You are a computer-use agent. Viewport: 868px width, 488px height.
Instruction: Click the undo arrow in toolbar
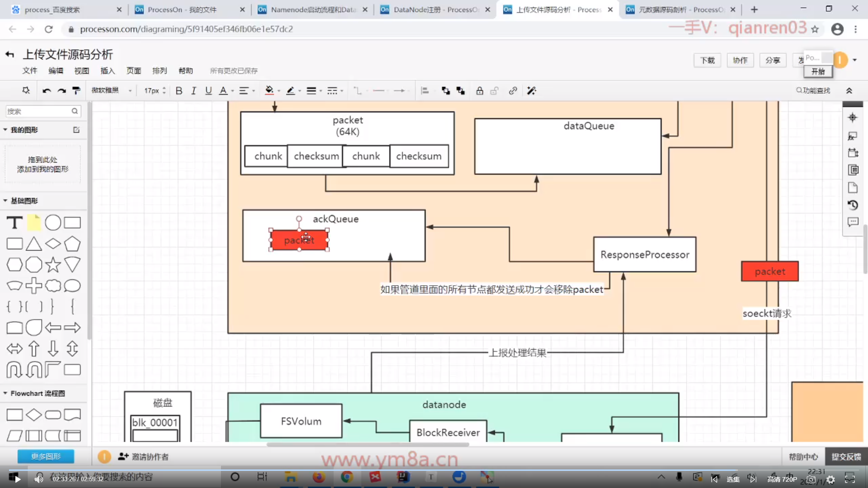(46, 91)
